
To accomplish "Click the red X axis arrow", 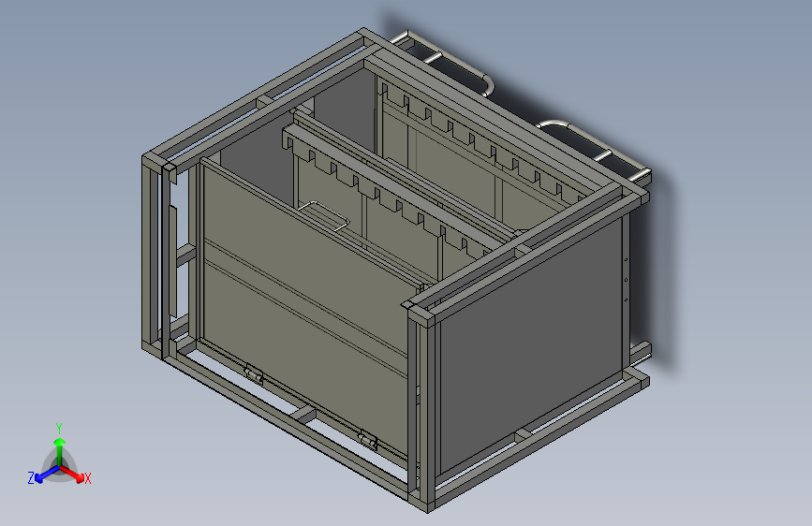I will click(72, 474).
